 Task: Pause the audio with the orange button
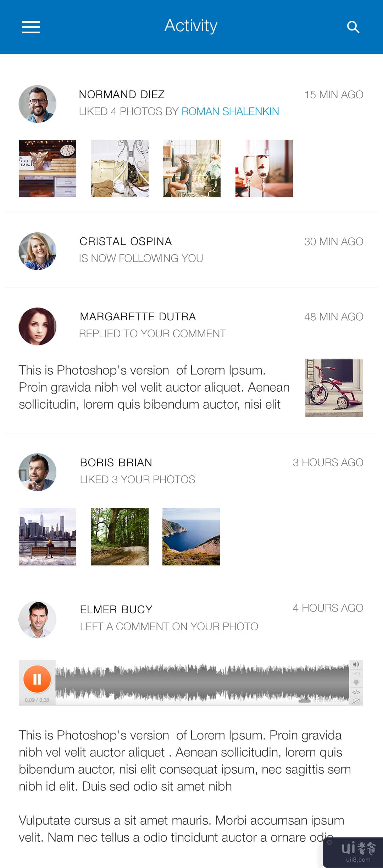37,679
